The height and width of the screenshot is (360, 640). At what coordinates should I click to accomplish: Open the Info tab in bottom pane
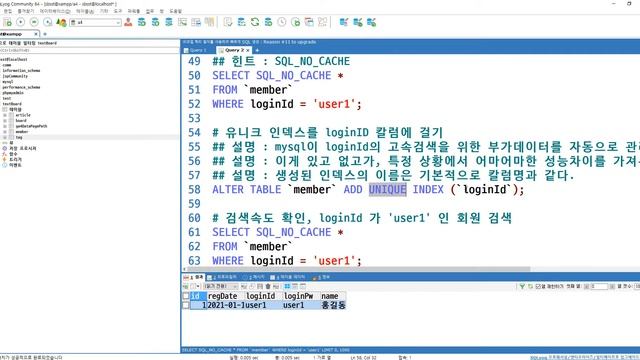(321, 277)
